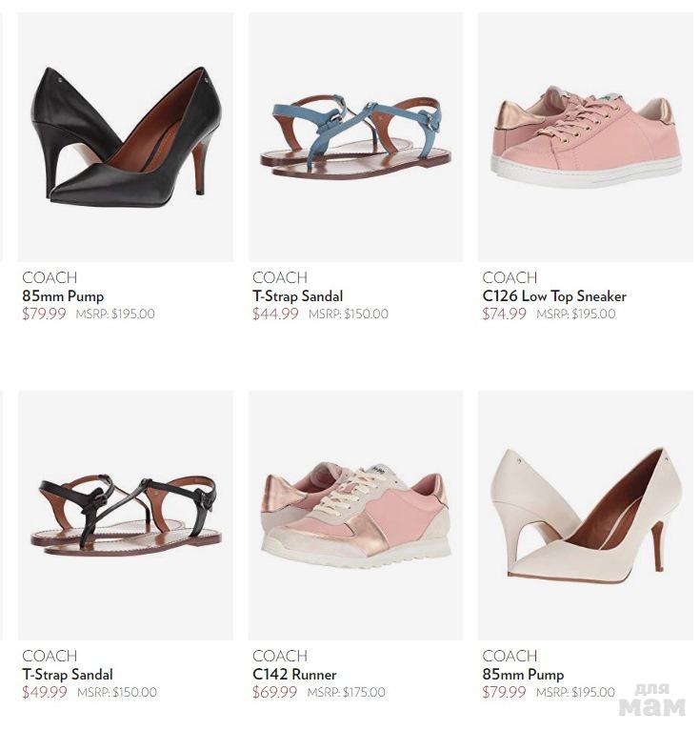The height and width of the screenshot is (730, 700).
Task: Open the black 85mm Pump product image
Action: 126,136
